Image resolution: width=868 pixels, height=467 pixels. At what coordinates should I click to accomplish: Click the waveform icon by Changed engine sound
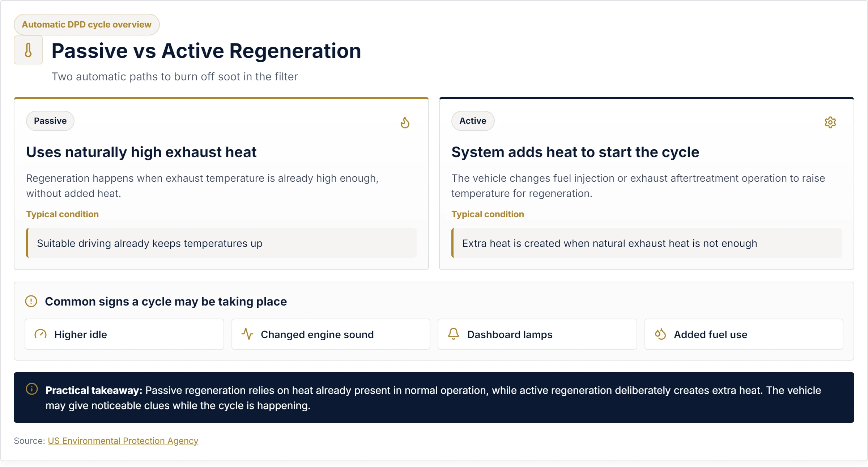click(247, 334)
